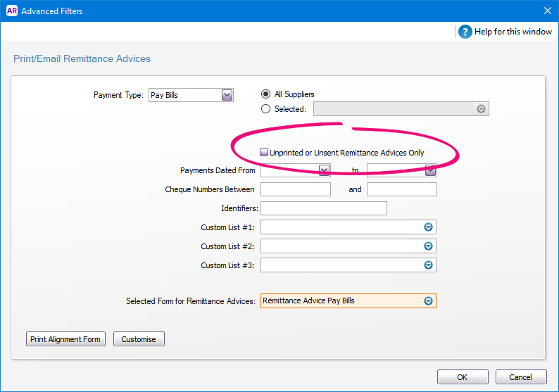The width and height of the screenshot is (559, 392).
Task: Click the AR application logo in title bar
Action: tap(12, 11)
